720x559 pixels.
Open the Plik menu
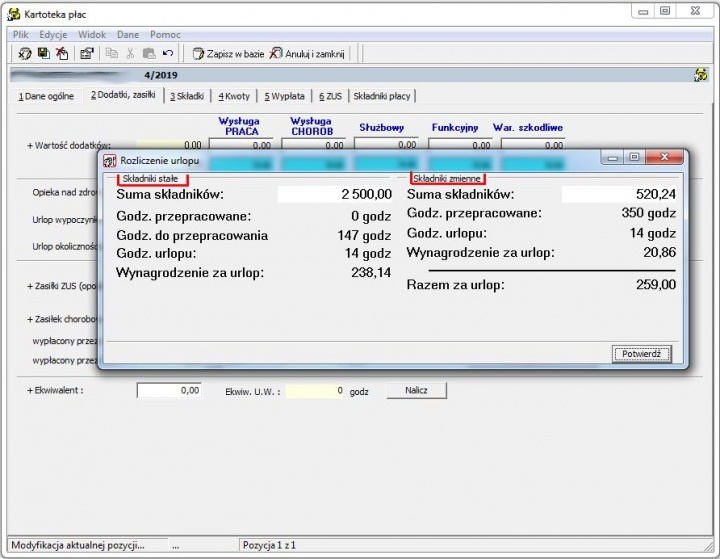click(x=20, y=34)
